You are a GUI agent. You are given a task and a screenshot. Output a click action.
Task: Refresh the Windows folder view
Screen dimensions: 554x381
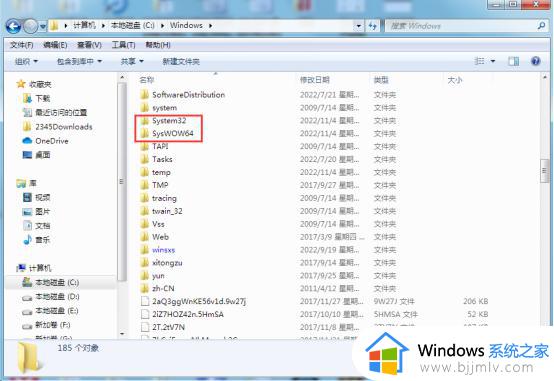pyautogui.click(x=372, y=26)
